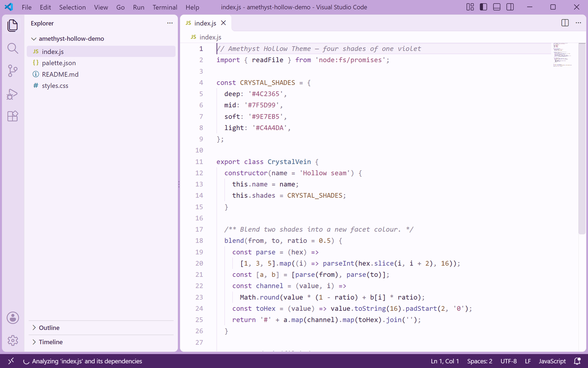Open Explorer Views and More Actions menu
The image size is (588, 368).
coord(170,23)
